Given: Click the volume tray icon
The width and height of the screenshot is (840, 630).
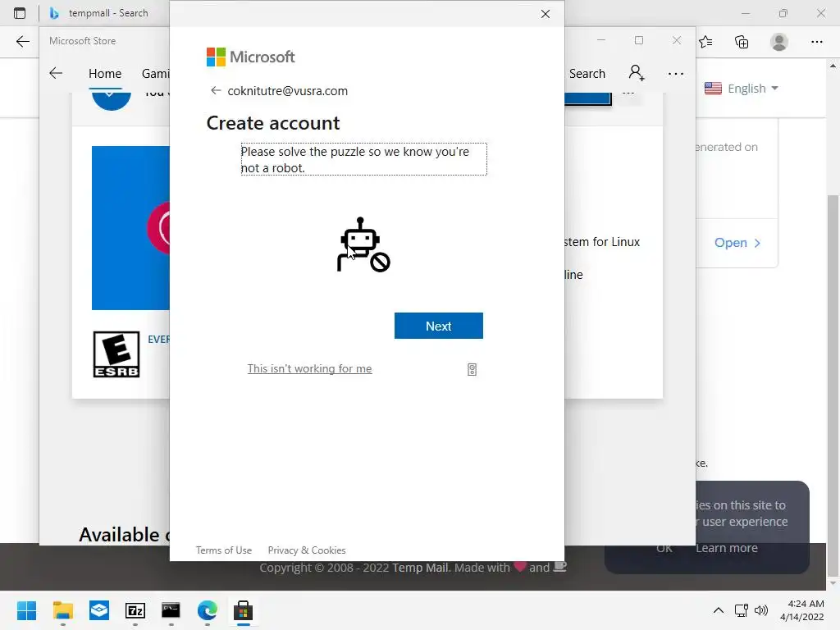Looking at the screenshot, I should (760, 610).
